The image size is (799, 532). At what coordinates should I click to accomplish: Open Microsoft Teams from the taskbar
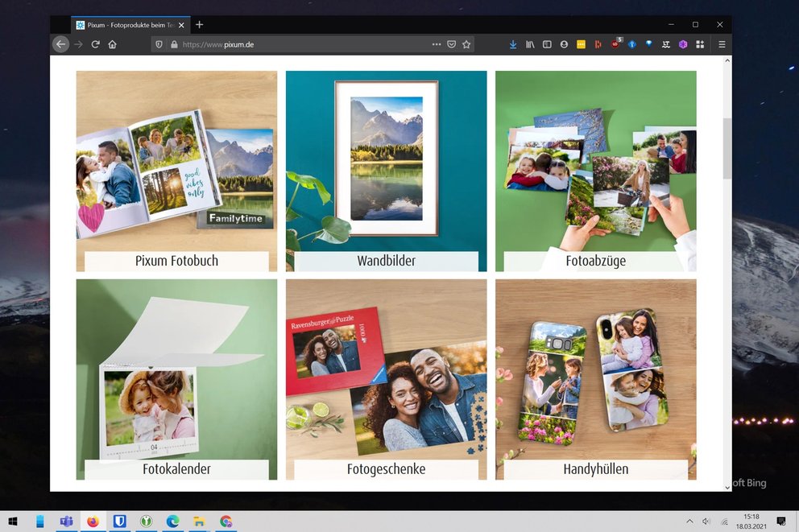(66, 522)
